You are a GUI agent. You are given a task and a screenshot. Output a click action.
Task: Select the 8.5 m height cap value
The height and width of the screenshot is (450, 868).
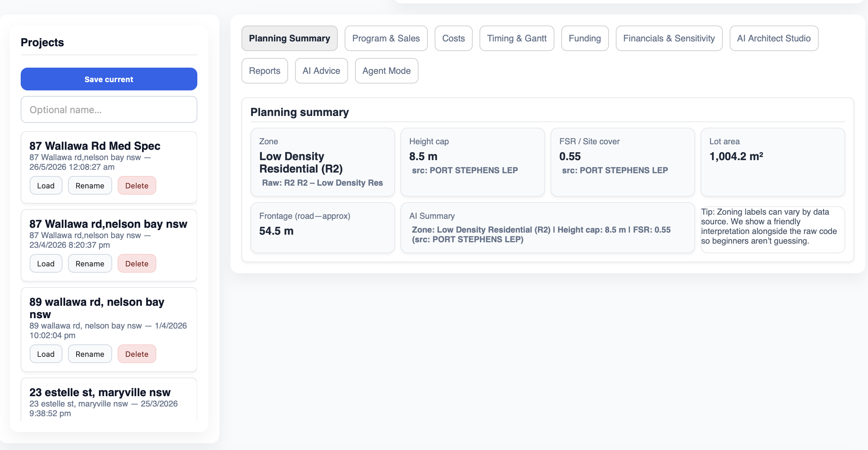[x=423, y=156]
